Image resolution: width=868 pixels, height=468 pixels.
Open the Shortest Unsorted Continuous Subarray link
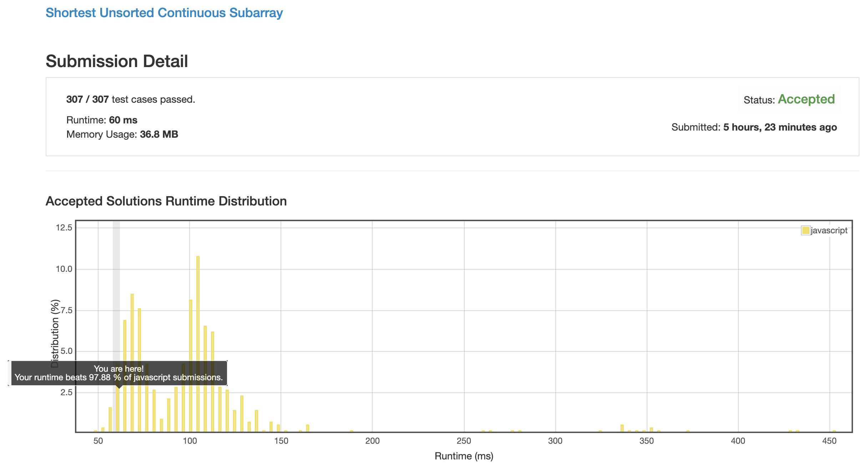pos(164,13)
